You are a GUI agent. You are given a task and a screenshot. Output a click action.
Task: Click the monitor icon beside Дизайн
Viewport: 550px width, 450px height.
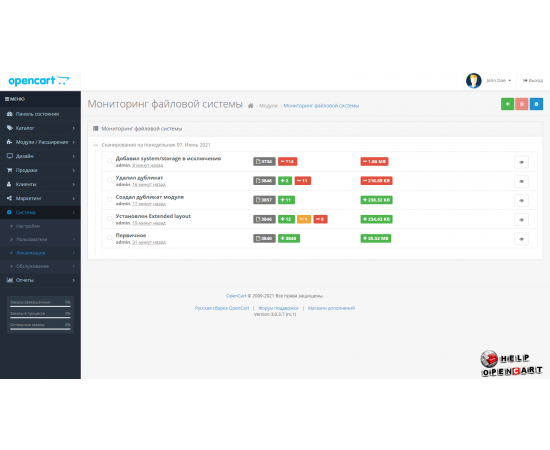tap(9, 156)
